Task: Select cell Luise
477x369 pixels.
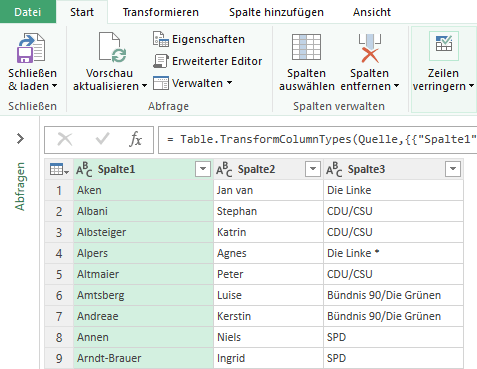Action: pyautogui.click(x=268, y=295)
